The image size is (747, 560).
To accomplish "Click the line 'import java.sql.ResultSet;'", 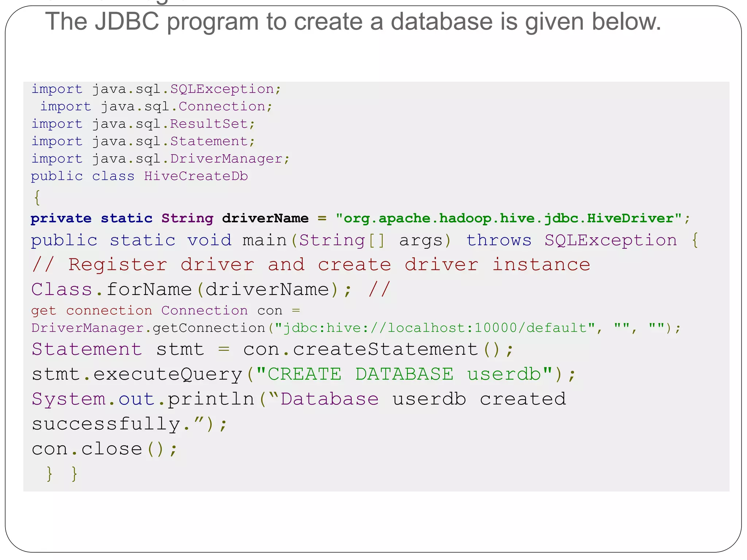I will tap(143, 124).
